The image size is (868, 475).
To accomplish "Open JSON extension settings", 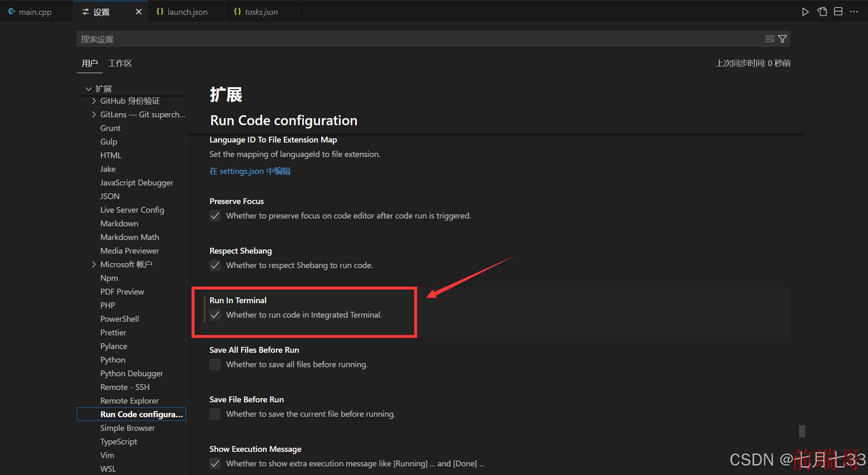I will click(131, 196).
